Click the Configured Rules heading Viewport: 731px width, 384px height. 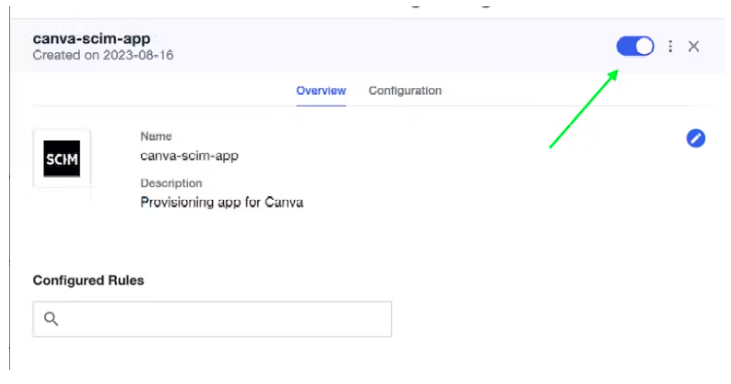[x=88, y=281]
